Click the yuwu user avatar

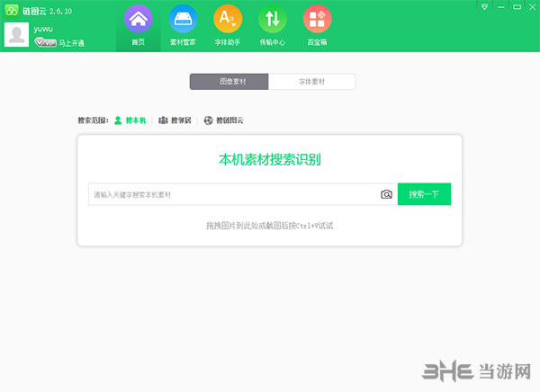click(x=16, y=35)
